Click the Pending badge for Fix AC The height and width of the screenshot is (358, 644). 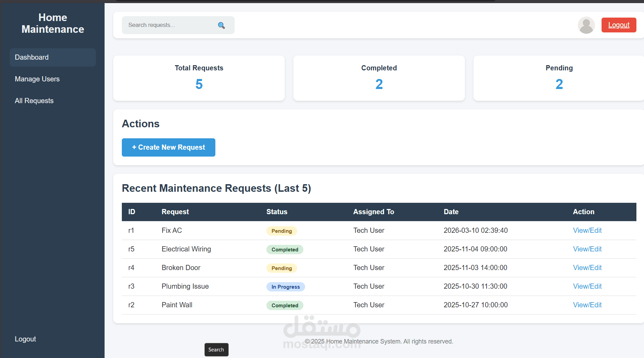pos(282,231)
